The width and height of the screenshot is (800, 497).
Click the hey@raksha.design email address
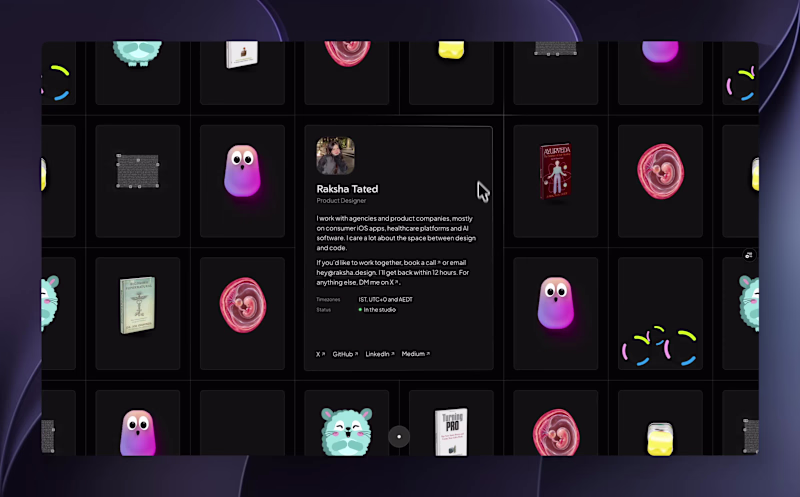point(348,272)
